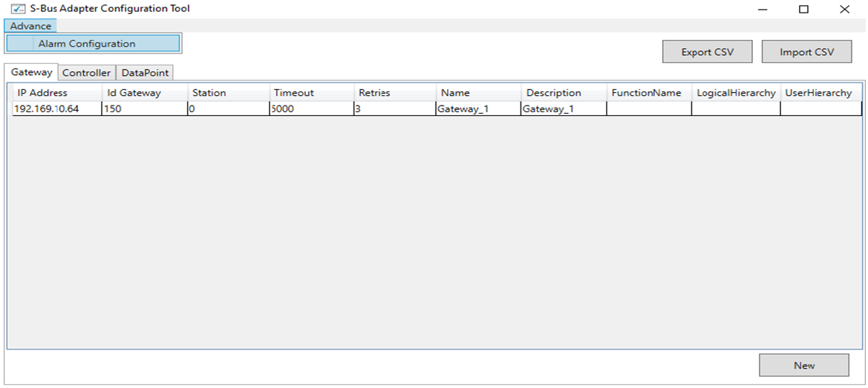
Task: Select Alarm Configuration menu entry
Action: 87,44
